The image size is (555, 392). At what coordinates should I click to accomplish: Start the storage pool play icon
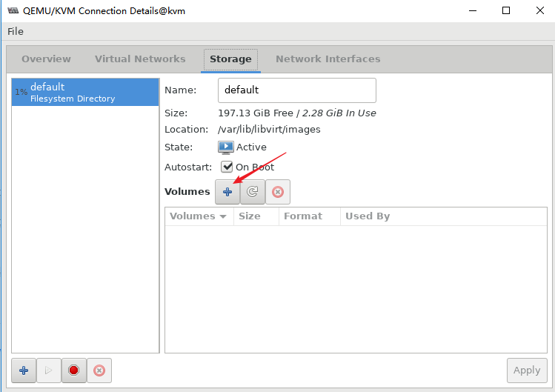pos(49,371)
